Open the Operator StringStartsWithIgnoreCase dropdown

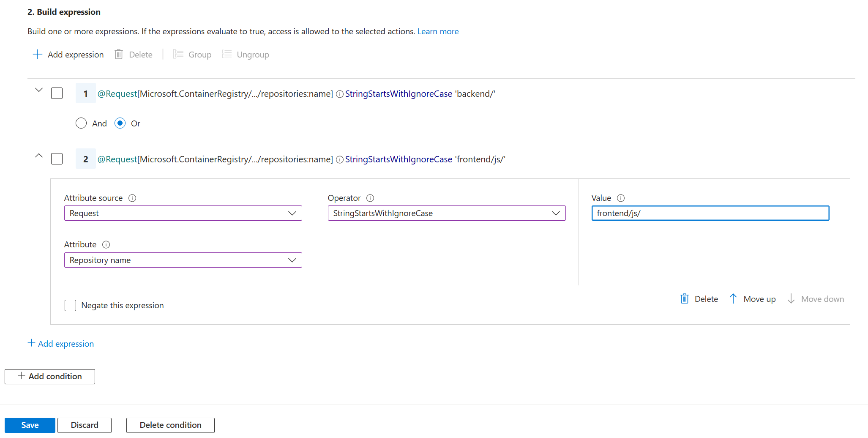(x=446, y=214)
